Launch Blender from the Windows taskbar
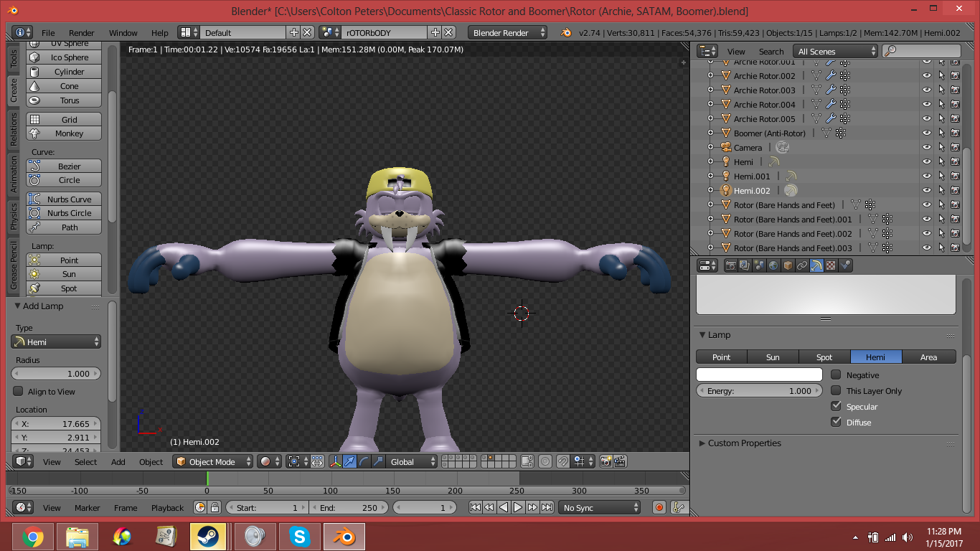This screenshot has height=551, width=980. pyautogui.click(x=344, y=536)
